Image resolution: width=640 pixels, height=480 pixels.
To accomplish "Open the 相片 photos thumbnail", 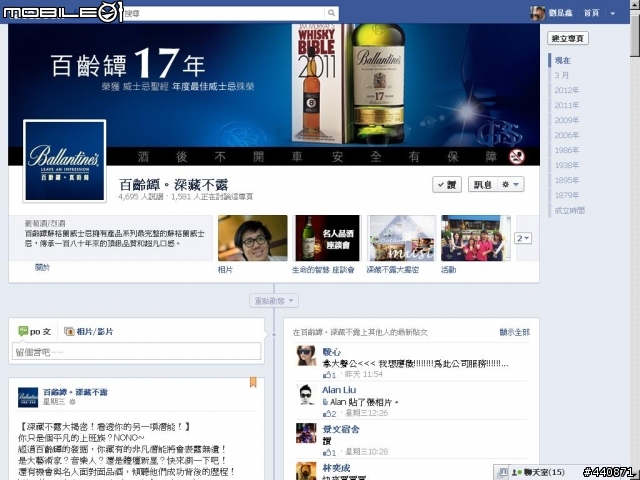I will coord(253,238).
